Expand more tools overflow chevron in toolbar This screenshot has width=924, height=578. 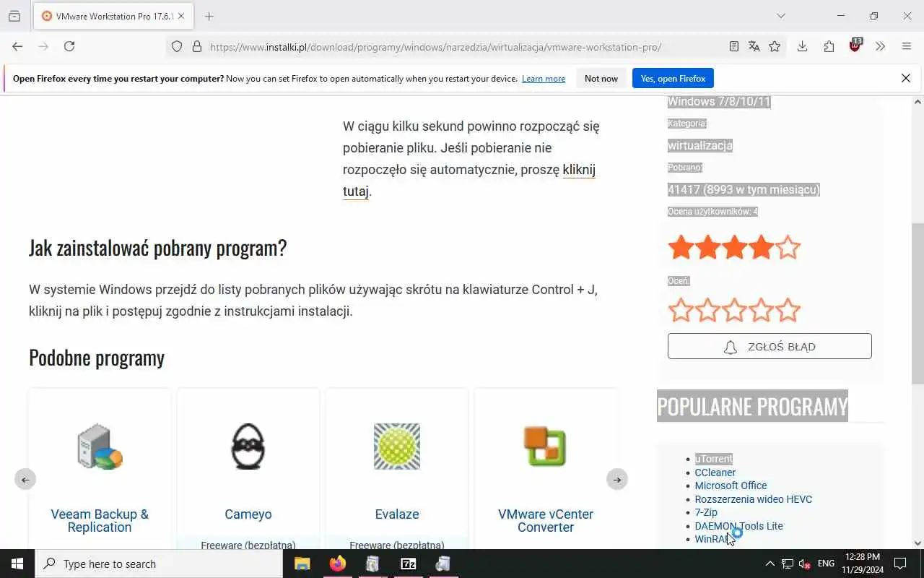point(880,46)
